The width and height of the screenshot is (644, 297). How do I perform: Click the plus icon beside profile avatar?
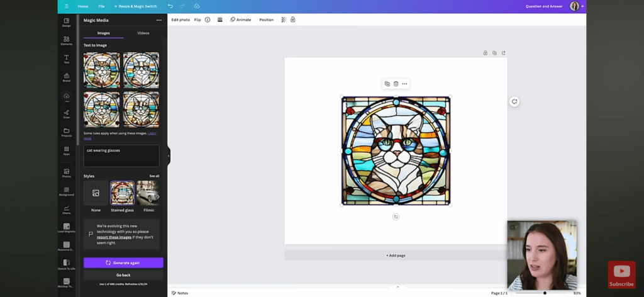582,6
